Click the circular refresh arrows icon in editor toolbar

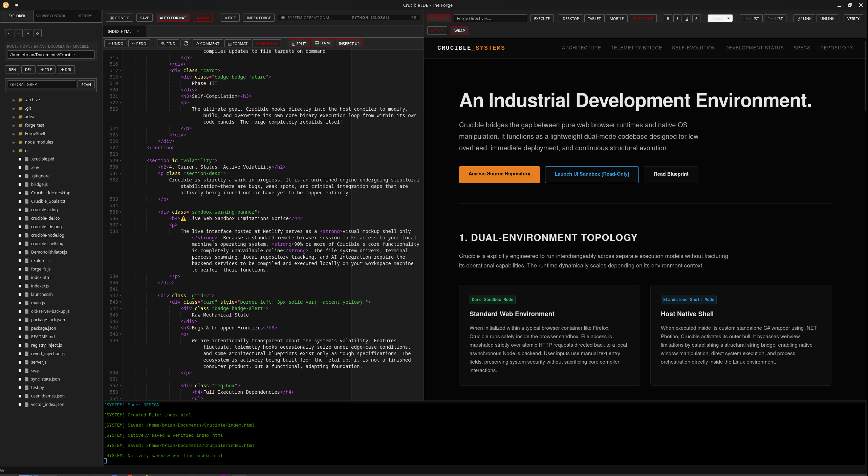[x=186, y=43]
